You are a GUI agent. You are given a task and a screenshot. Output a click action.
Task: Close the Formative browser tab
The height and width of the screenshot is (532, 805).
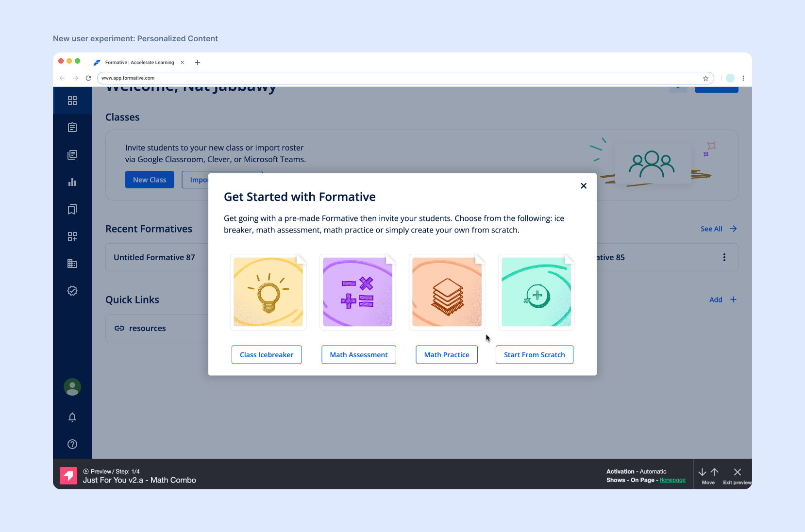tap(182, 62)
